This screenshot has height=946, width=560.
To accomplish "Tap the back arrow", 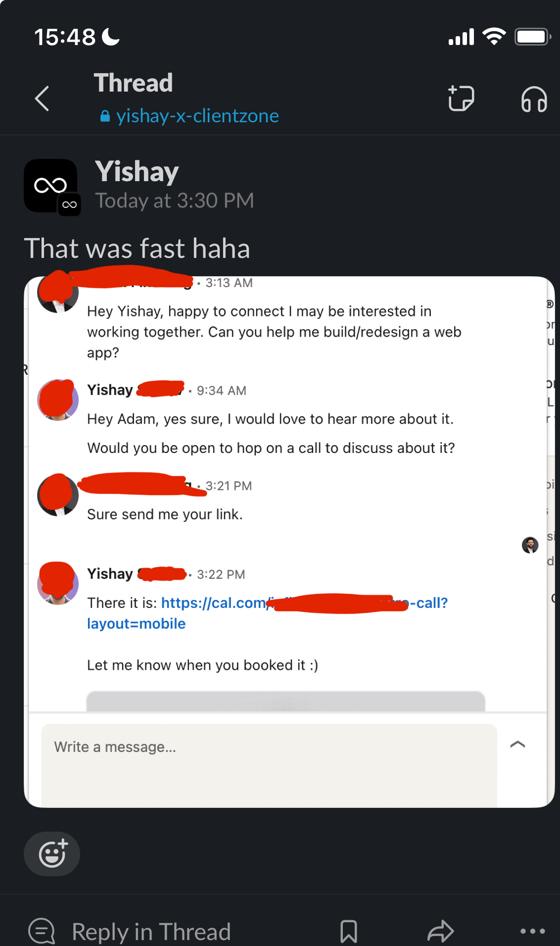I will coord(43,99).
